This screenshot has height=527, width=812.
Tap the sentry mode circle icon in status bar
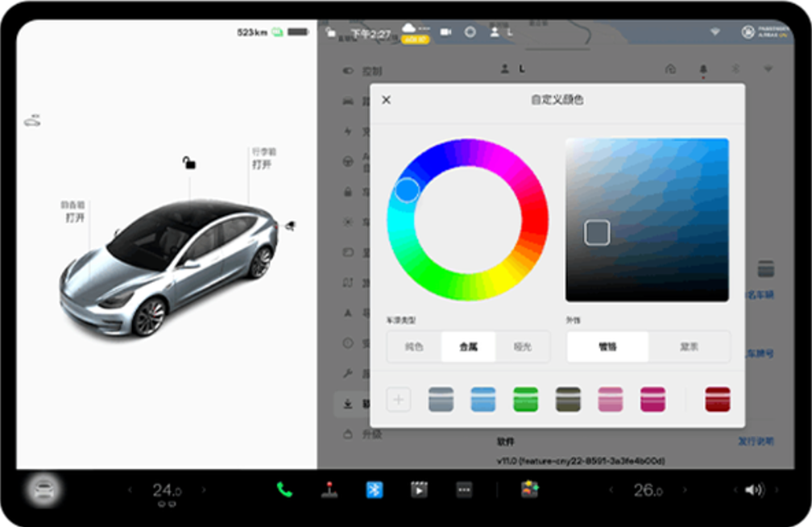pyautogui.click(x=470, y=32)
